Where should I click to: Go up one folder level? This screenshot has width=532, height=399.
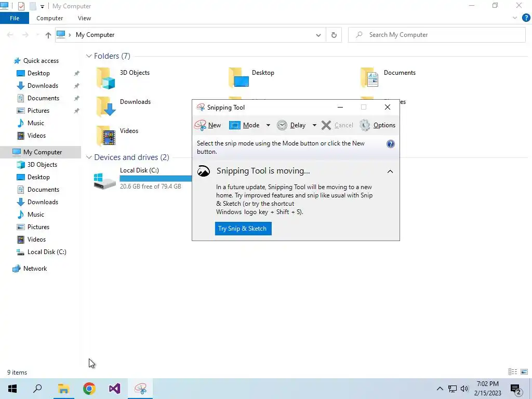pyautogui.click(x=48, y=35)
